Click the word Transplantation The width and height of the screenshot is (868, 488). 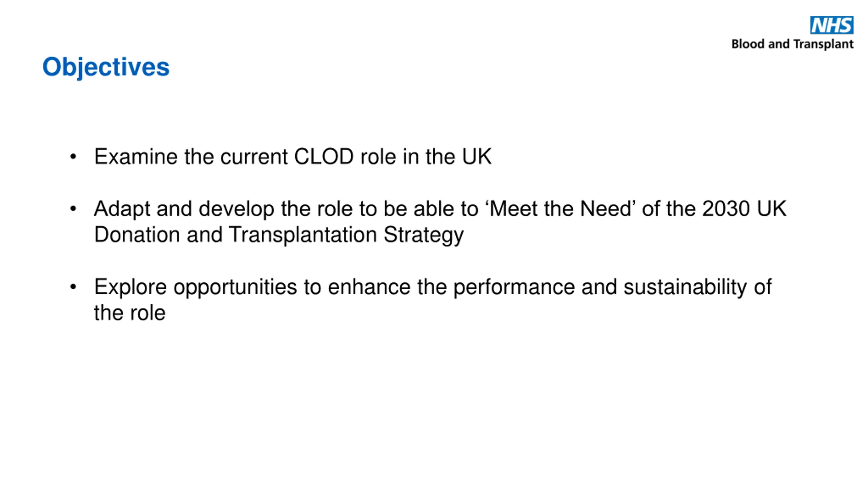[303, 235]
